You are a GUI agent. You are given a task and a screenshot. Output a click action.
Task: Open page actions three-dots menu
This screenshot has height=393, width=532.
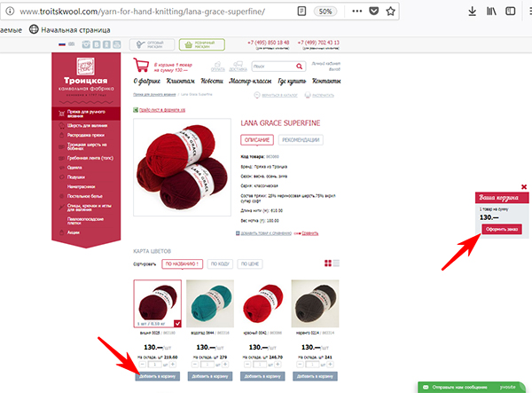(x=357, y=12)
